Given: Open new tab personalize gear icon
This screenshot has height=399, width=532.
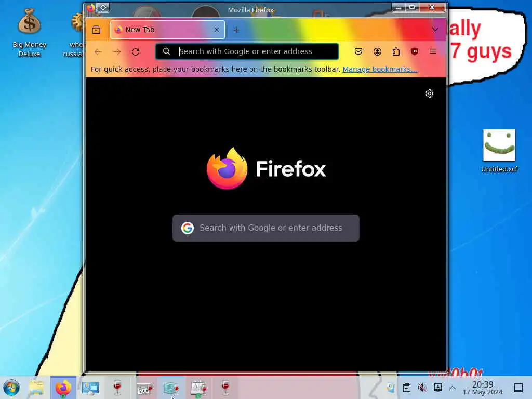Looking at the screenshot, I should pyautogui.click(x=430, y=94).
